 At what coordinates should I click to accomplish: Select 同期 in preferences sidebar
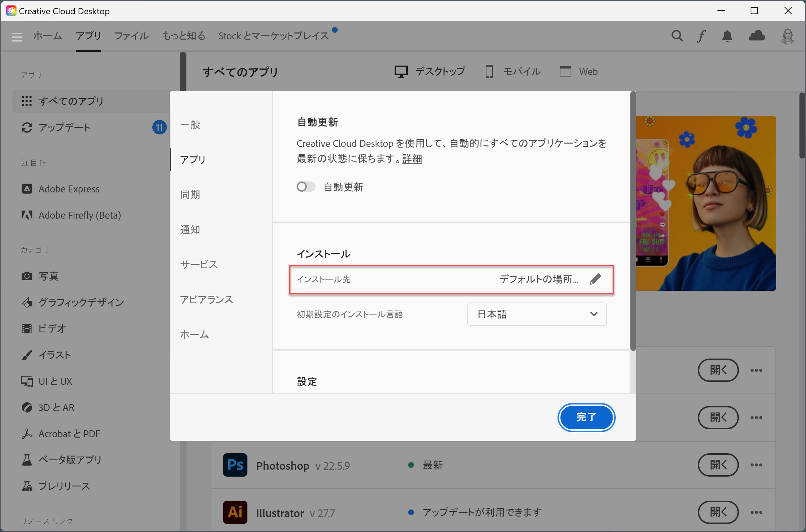(190, 195)
